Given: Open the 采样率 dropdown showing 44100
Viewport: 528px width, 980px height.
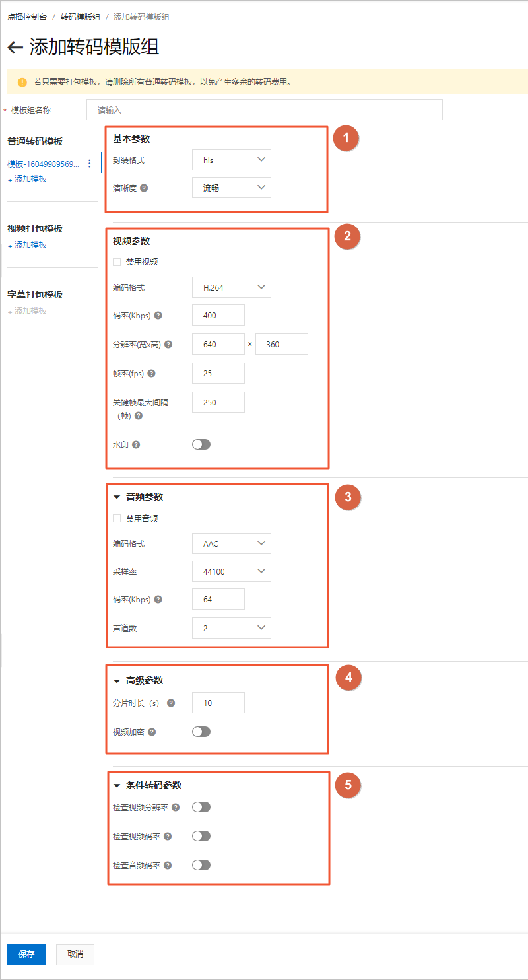Looking at the screenshot, I should 232,571.
